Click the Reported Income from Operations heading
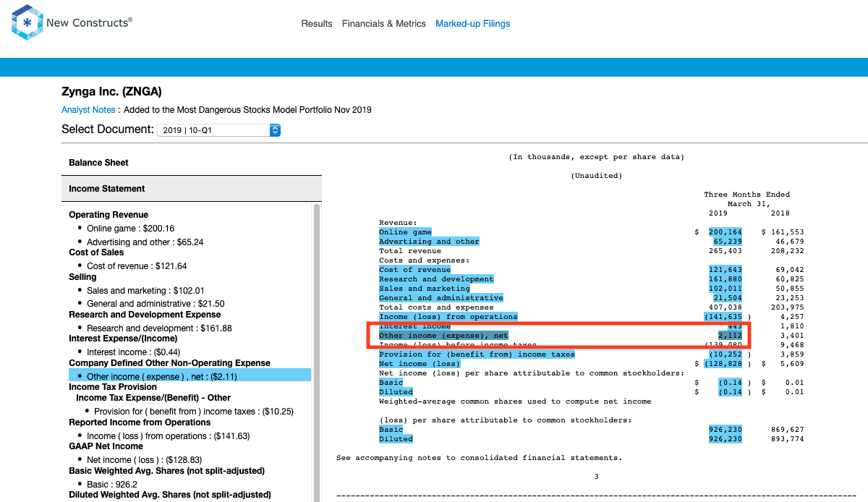Viewport: 868px width, 502px height. click(140, 422)
